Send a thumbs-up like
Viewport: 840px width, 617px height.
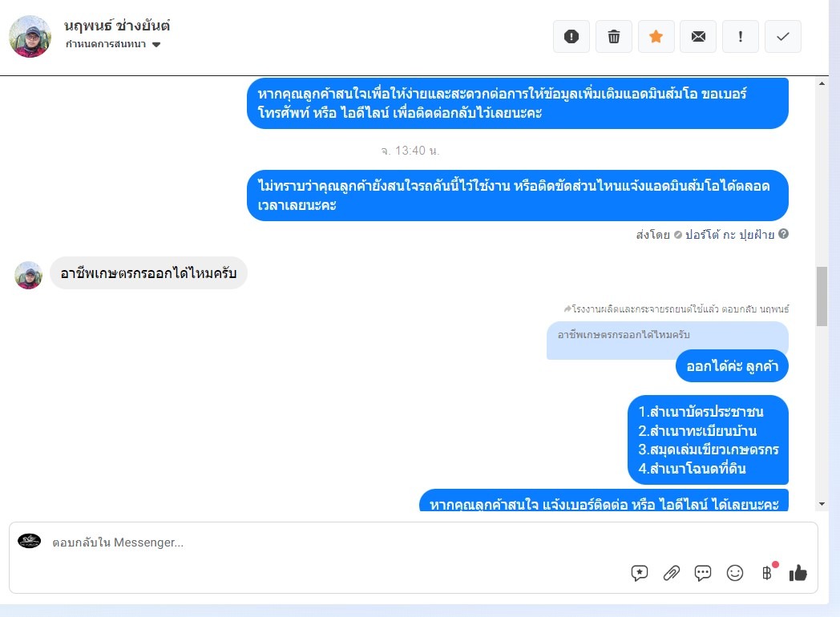pos(798,573)
